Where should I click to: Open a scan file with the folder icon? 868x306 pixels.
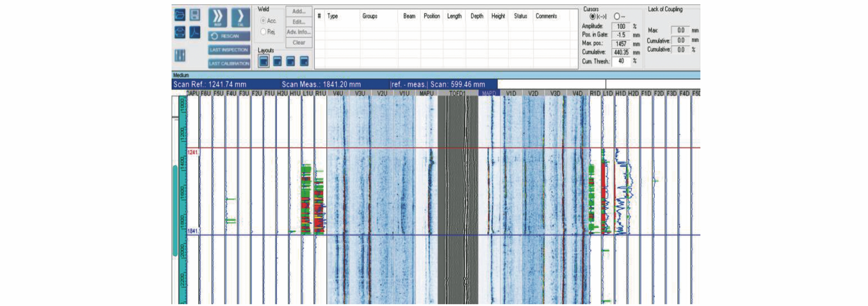coord(180,15)
